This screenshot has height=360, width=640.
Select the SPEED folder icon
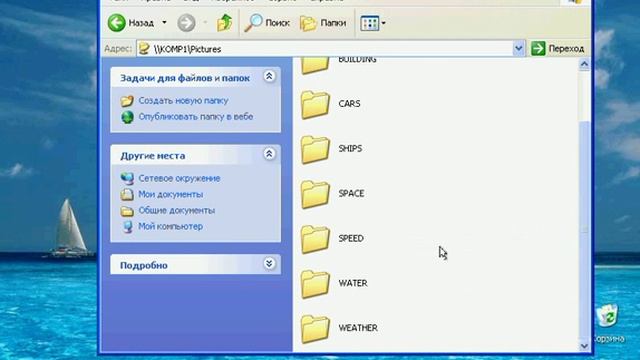click(x=315, y=239)
